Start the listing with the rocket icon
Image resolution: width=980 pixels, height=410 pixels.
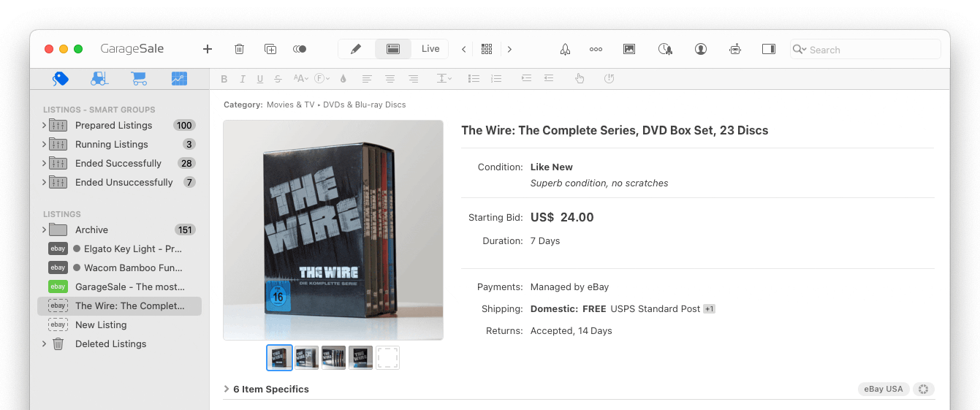click(x=565, y=49)
